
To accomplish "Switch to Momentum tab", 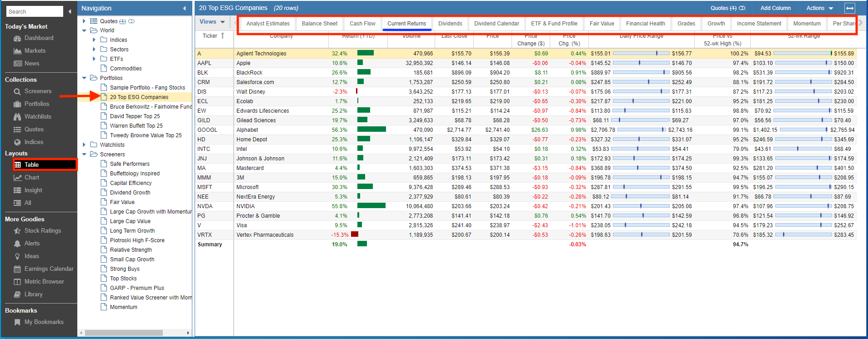I will (807, 24).
